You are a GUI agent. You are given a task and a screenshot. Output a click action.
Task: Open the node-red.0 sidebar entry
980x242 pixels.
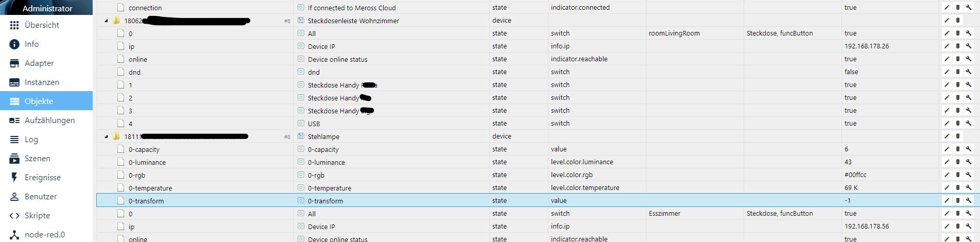pos(46,234)
